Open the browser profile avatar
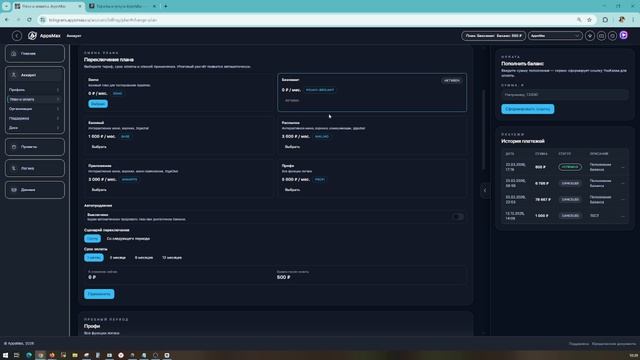 (x=622, y=20)
